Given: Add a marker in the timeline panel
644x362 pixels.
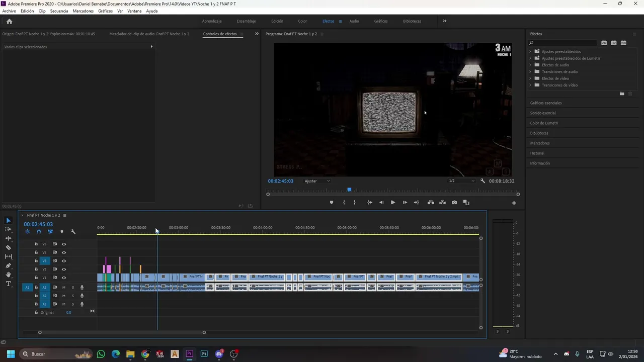Looking at the screenshot, I should tap(62, 232).
